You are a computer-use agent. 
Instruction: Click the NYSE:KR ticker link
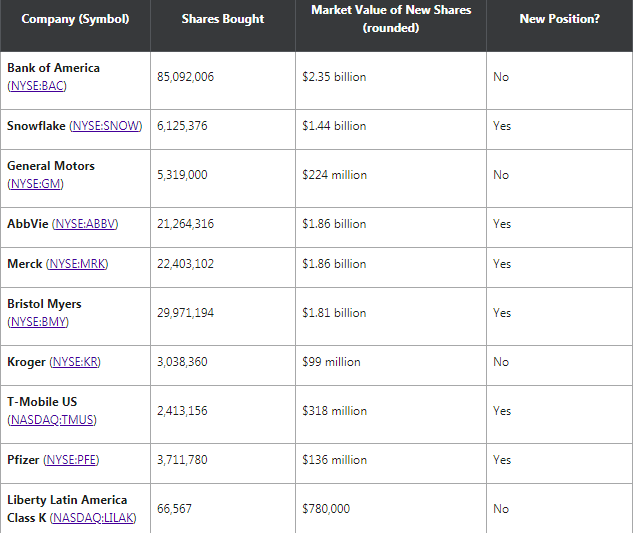[77, 362]
